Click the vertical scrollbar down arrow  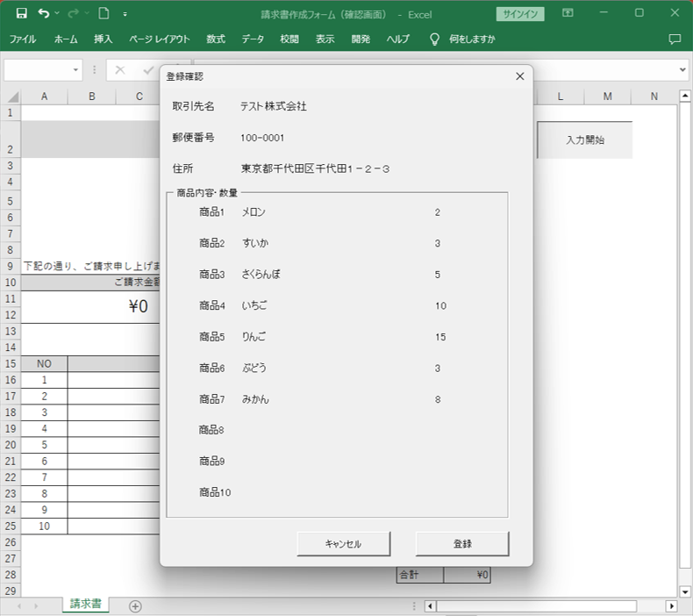(x=684, y=592)
